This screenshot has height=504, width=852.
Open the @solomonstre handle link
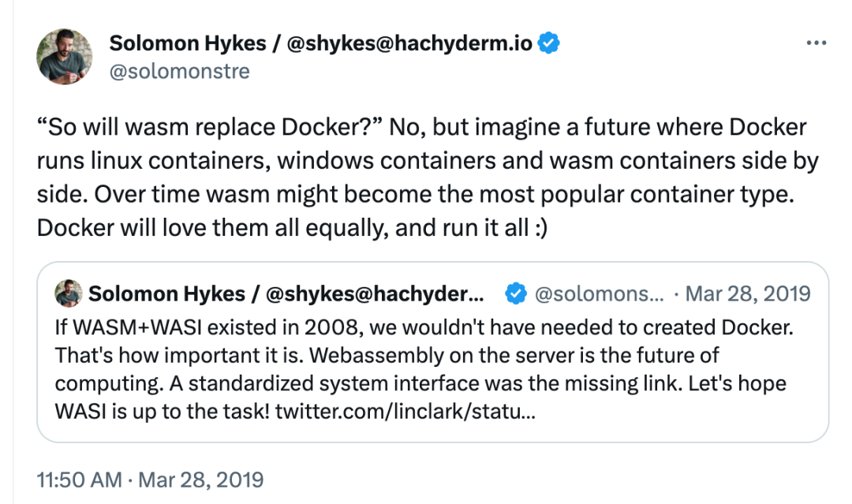(179, 71)
